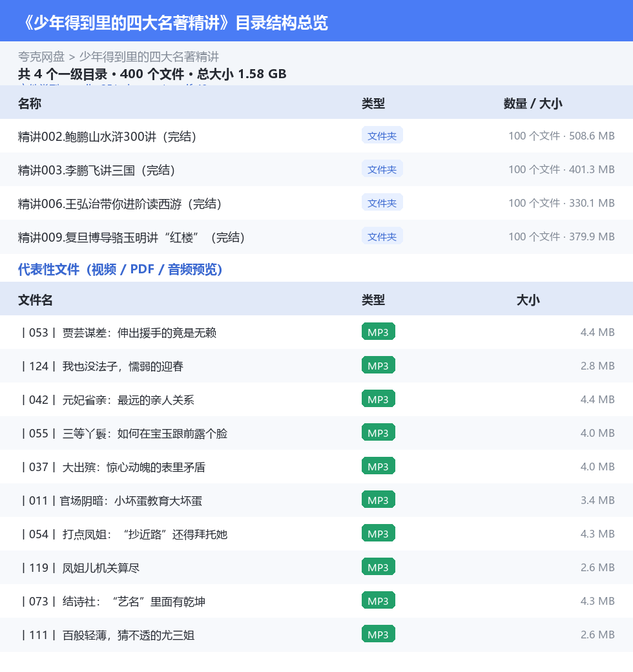Click 文件夹 badge in 李鹏飞讲三国 row
633x672 pixels.
click(382, 169)
